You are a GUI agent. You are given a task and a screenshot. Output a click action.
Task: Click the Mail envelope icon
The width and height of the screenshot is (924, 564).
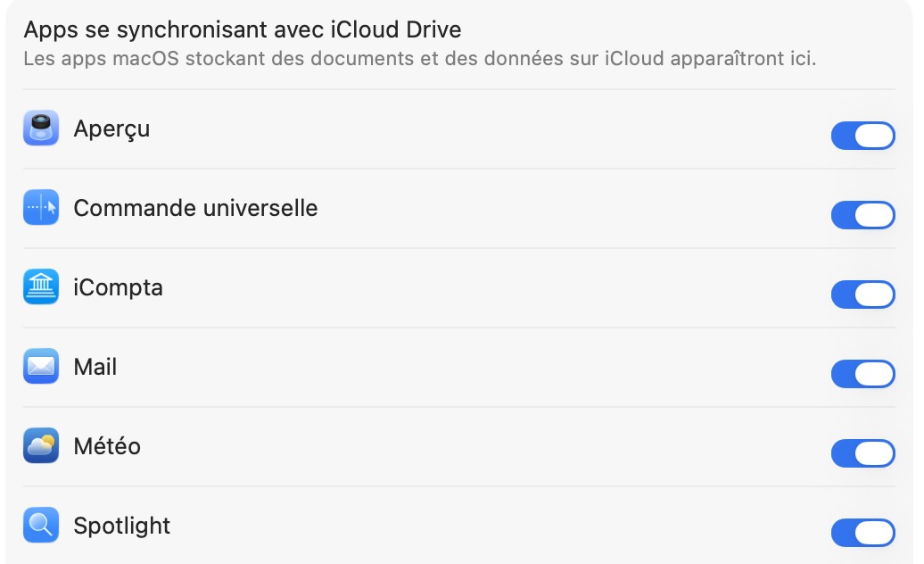(41, 367)
